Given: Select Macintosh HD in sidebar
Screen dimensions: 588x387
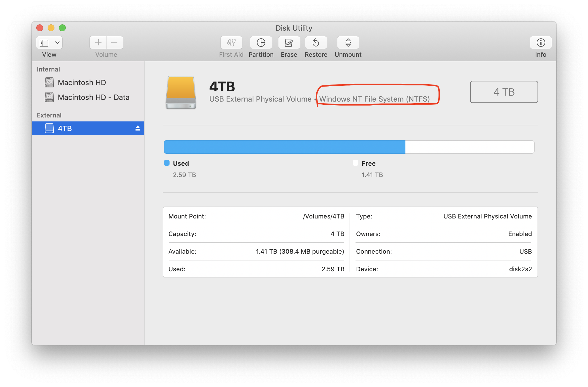Looking at the screenshot, I should pos(82,83).
